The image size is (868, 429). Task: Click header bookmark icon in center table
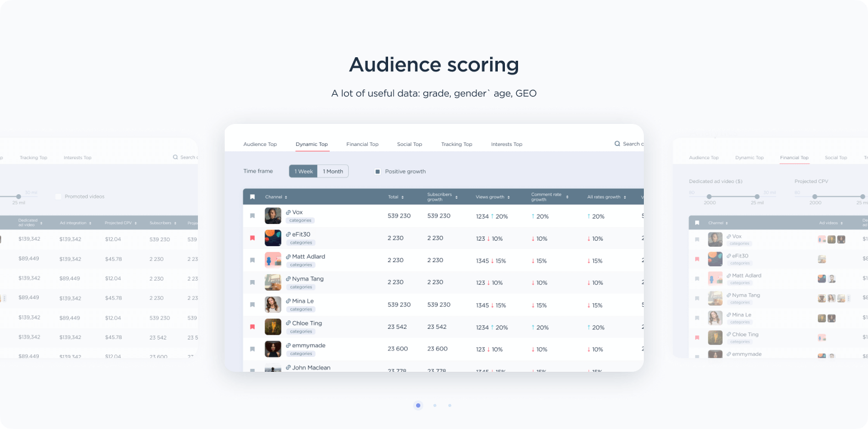pos(252,197)
